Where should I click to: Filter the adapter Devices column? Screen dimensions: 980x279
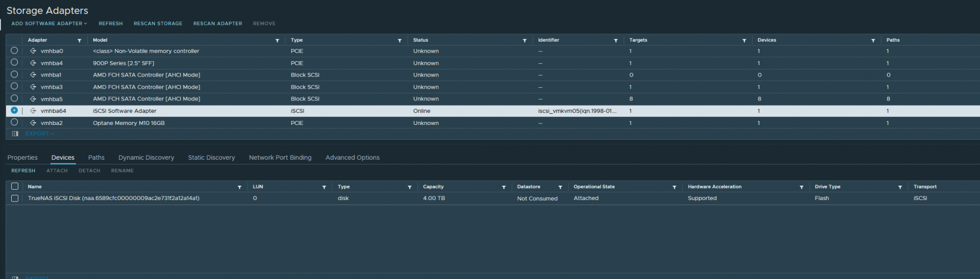(x=873, y=40)
